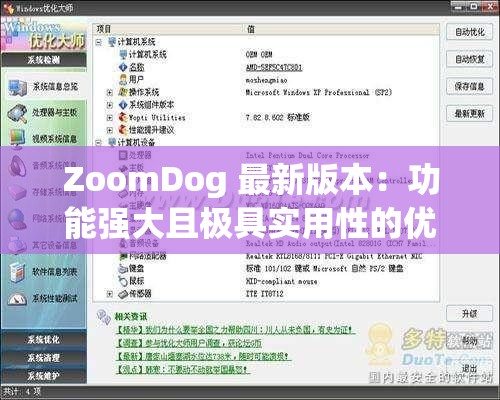
Task: Click the user avatar icon beside 用户
Action: [123, 79]
